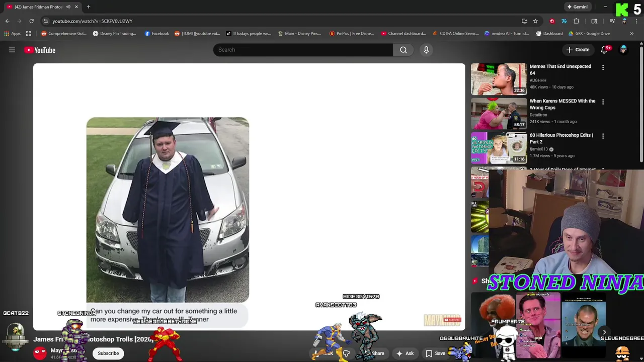This screenshot has width=644, height=362.
Task: Open the Chrome extensions puzzle icon
Action: pos(577,21)
